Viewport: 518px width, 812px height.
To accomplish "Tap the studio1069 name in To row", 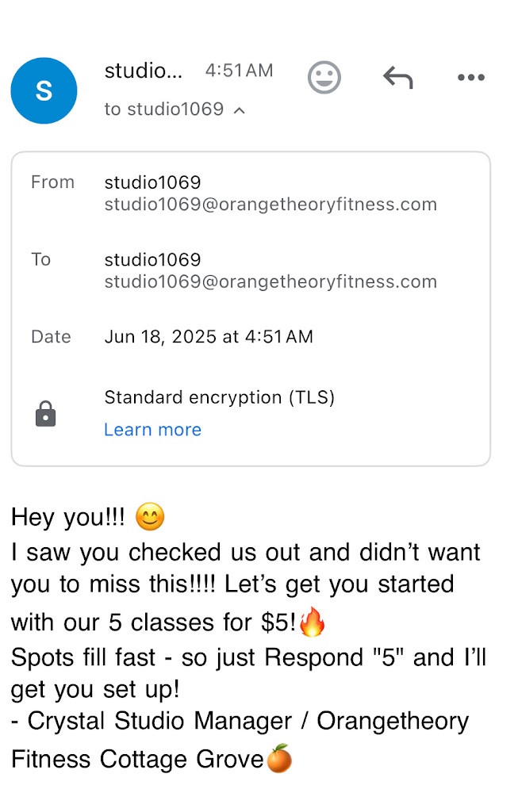I will point(152,259).
